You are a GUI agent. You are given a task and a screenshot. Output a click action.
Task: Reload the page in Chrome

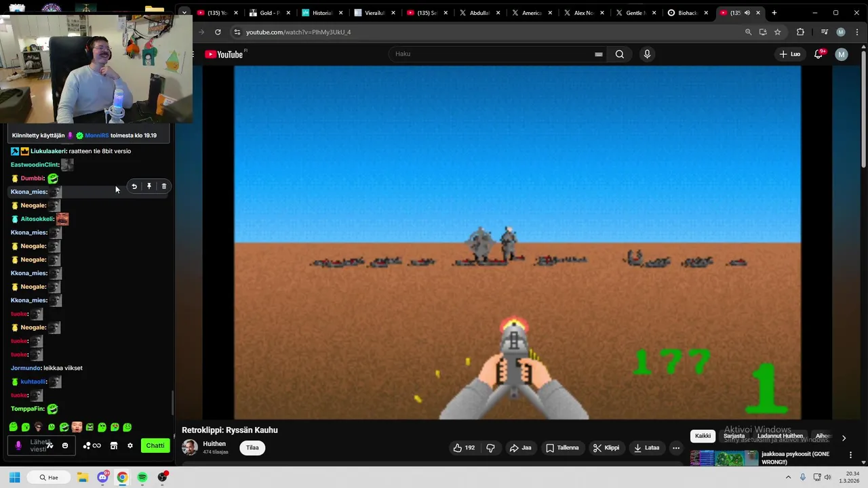tap(218, 32)
